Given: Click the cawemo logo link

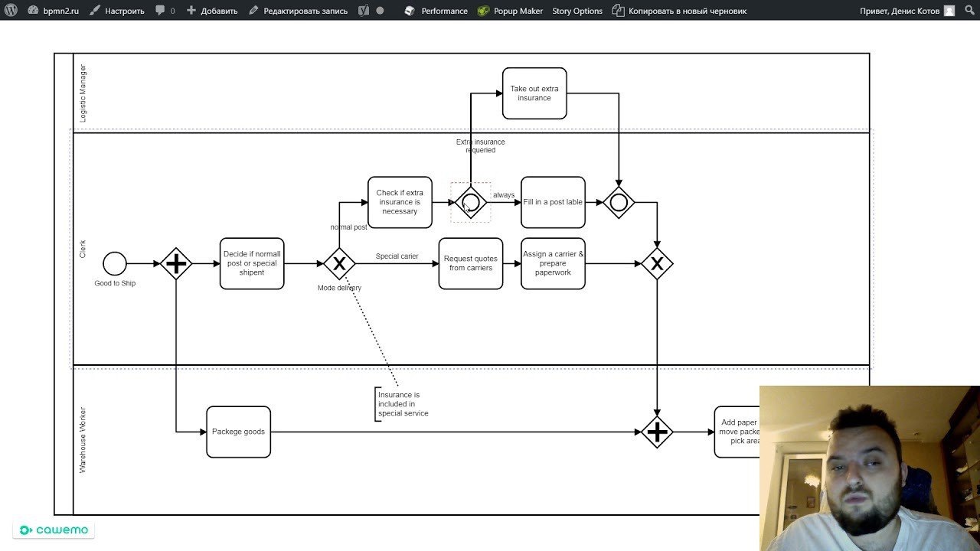Looking at the screenshot, I should pyautogui.click(x=54, y=530).
